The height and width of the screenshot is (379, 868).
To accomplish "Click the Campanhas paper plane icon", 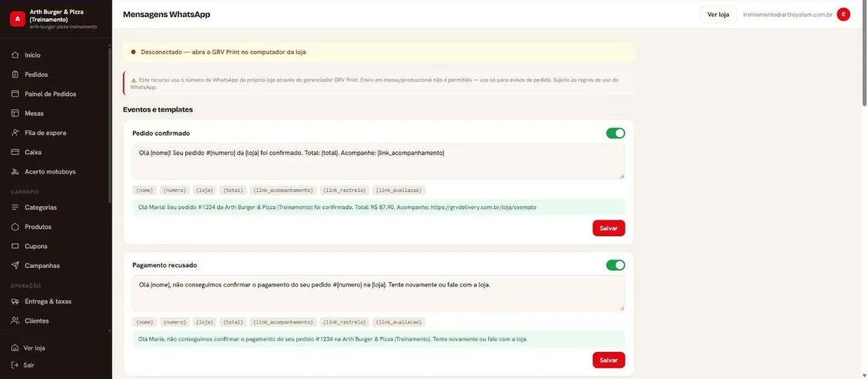I will point(16,266).
